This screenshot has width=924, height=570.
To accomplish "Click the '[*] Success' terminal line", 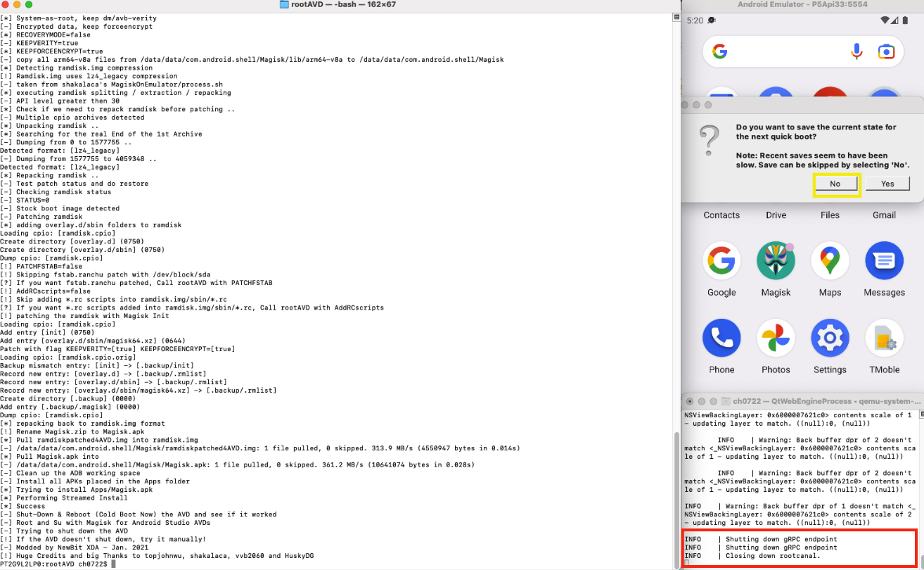I will point(23,506).
